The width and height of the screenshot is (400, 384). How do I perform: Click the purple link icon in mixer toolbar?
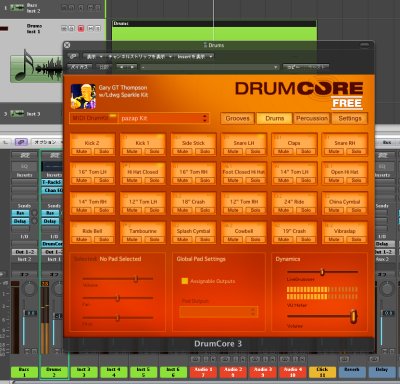21,142
